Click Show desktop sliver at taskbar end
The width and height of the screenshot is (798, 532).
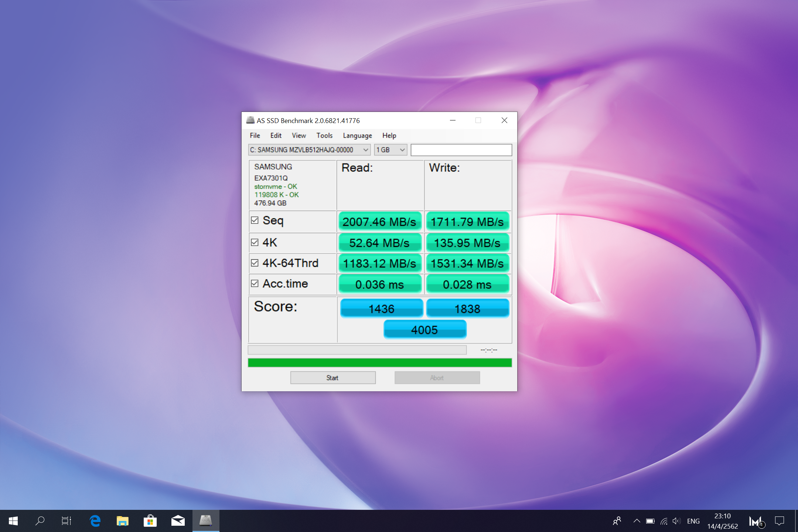pos(796,521)
